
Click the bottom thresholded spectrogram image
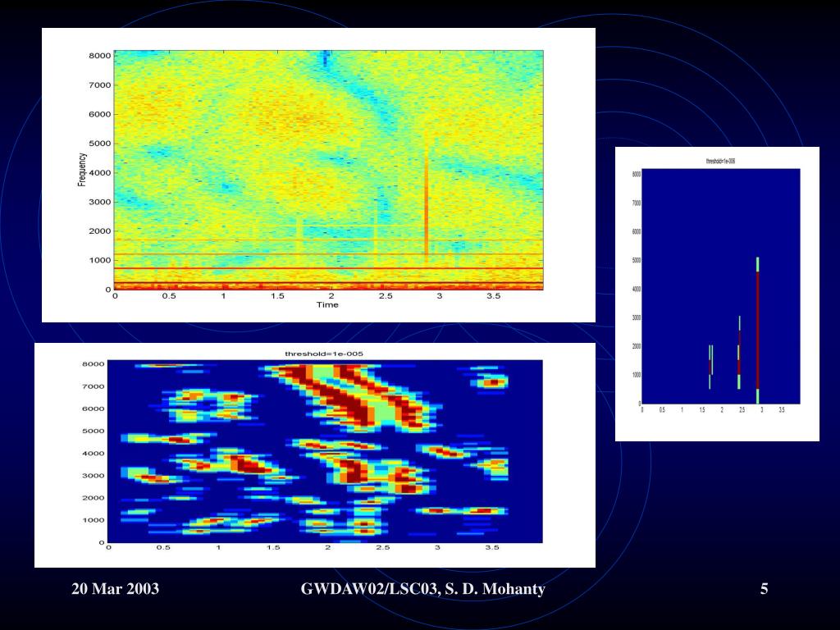(x=314, y=454)
